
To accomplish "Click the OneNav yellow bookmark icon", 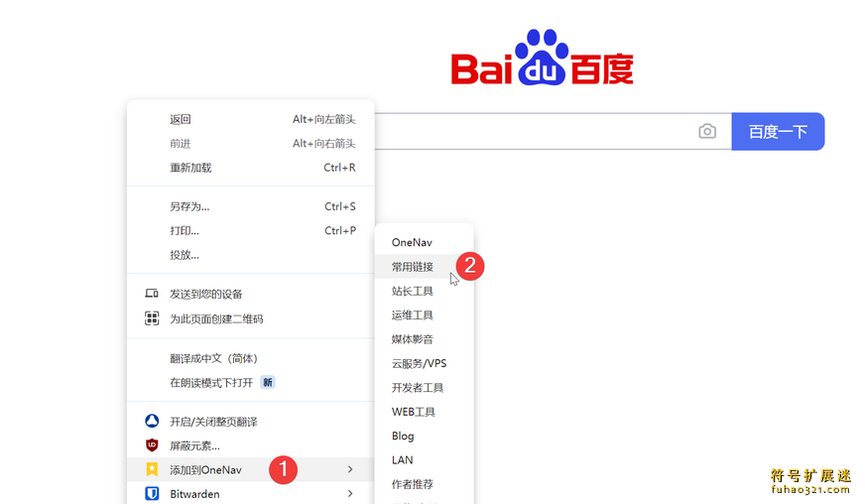I will 152,469.
